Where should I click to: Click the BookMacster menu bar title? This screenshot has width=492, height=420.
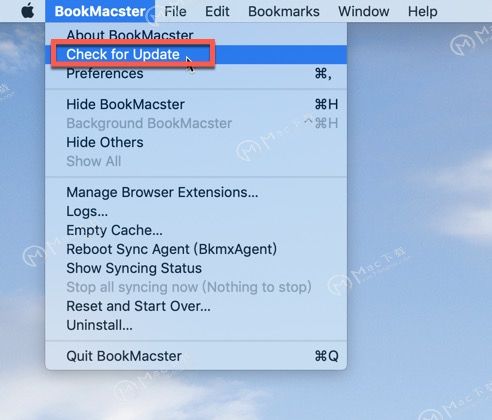tap(100, 11)
